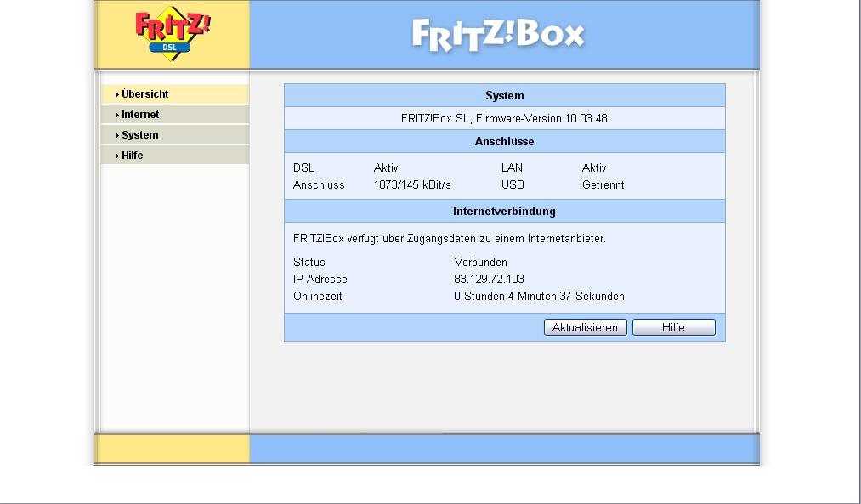This screenshot has width=861, height=504.
Task: Click the arrow beside Übersicht
Action: tap(116, 94)
